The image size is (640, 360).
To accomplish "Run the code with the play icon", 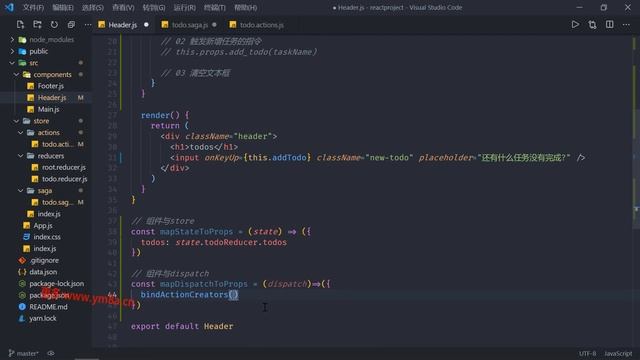I will click(x=575, y=24).
